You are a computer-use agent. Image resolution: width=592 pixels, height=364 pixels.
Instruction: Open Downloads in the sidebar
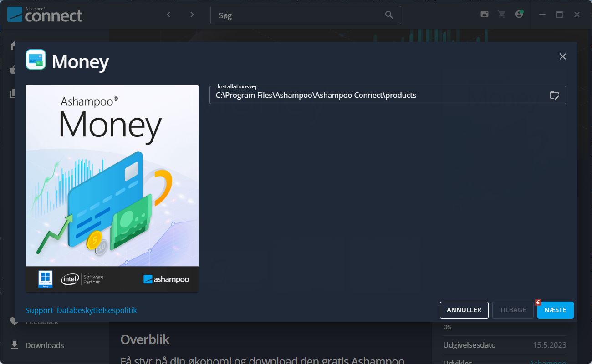tap(45, 345)
